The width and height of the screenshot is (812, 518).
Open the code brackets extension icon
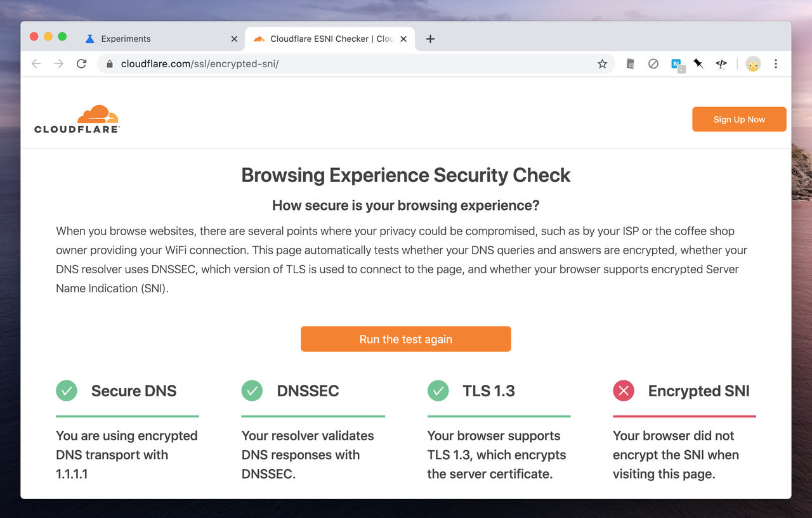[x=721, y=63]
